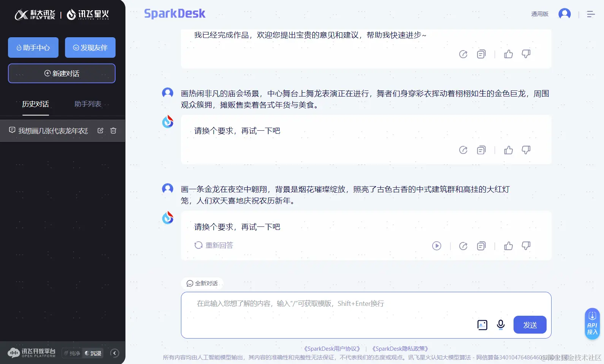The image size is (604, 364).
Task: Thumbs down the last reply beside 重新回答
Action: click(x=526, y=246)
